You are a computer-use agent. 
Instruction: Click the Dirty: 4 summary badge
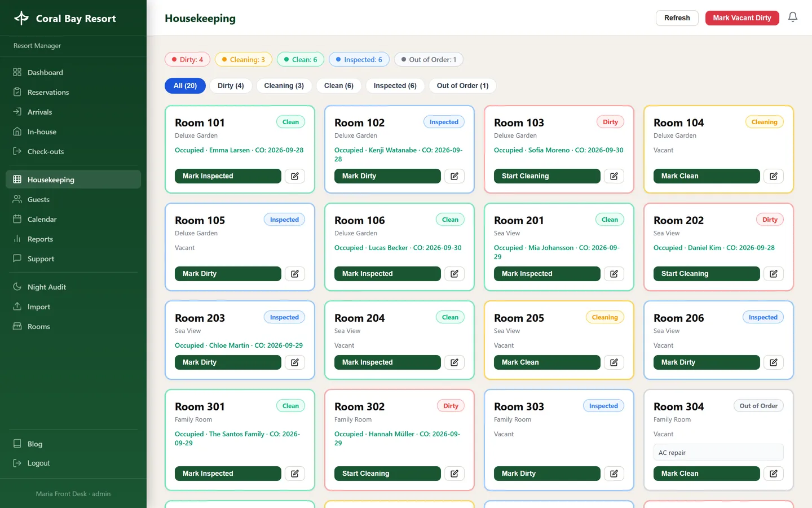[188, 59]
